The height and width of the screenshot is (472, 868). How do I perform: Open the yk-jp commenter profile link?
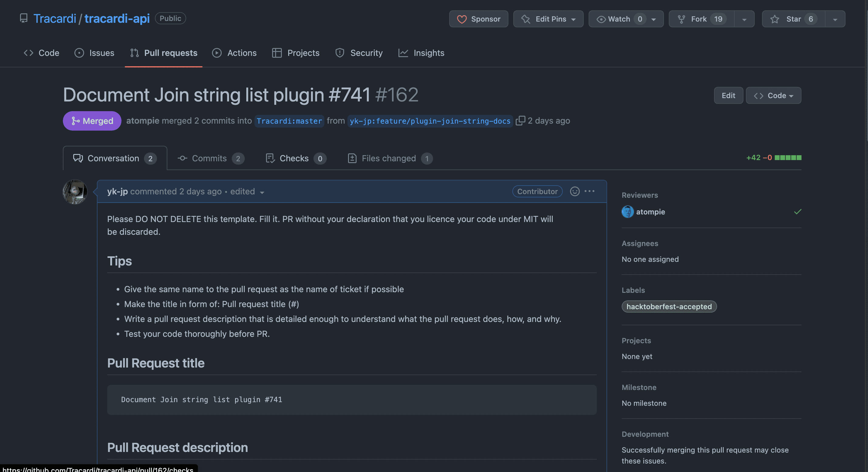(x=117, y=191)
